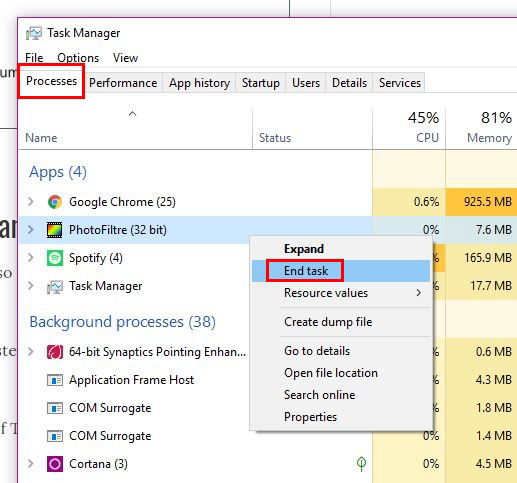The height and width of the screenshot is (483, 517).
Task: Click the 17.7 MB memory cell
Action: point(481,286)
